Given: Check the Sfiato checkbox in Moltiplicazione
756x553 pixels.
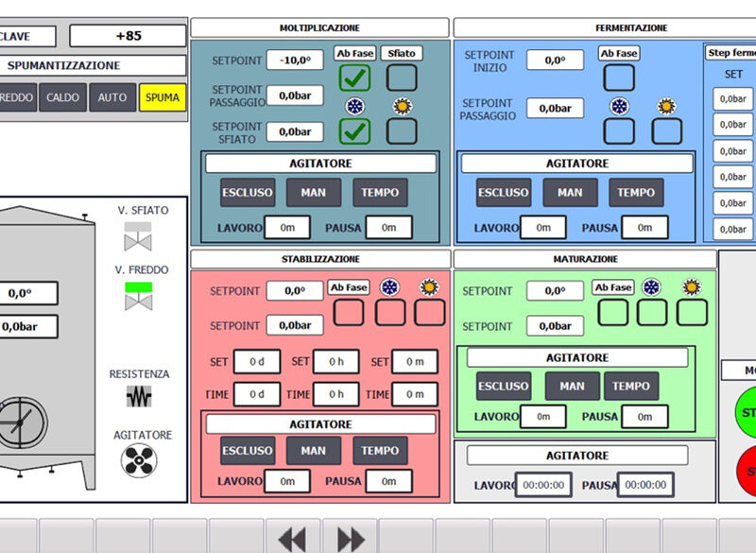Looking at the screenshot, I should (402, 78).
